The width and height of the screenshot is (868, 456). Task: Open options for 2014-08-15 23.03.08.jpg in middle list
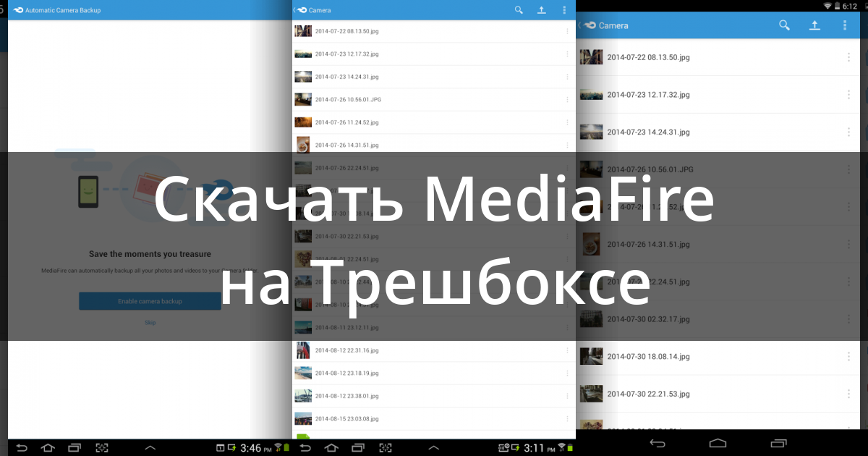(x=567, y=418)
